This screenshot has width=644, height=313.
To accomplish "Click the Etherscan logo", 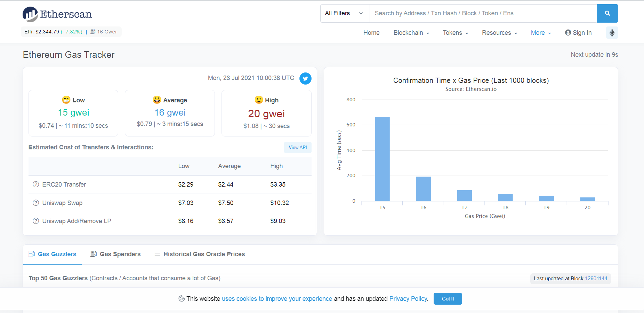I will click(57, 14).
